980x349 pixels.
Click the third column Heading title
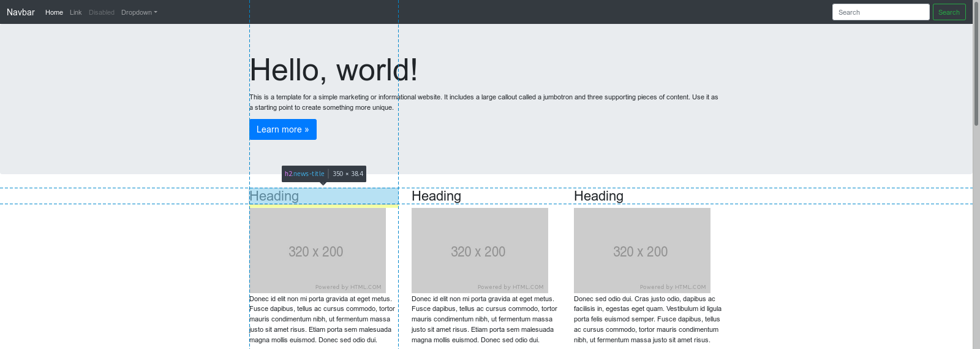pos(598,196)
